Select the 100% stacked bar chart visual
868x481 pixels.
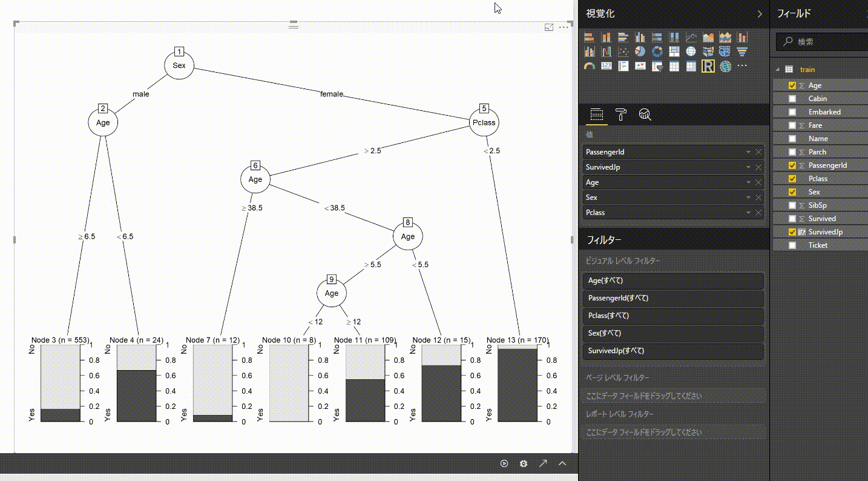click(657, 37)
